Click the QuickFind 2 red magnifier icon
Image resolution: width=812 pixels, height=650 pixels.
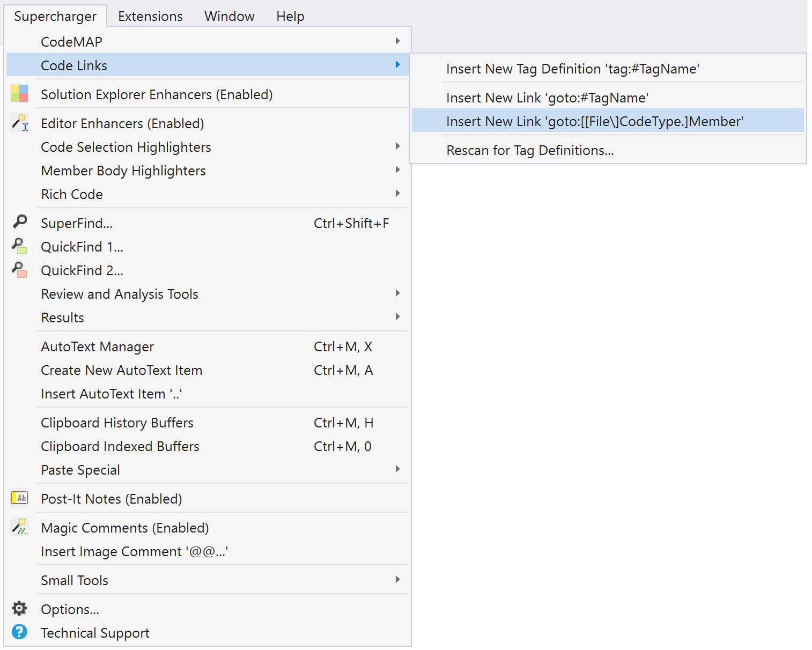(19, 269)
